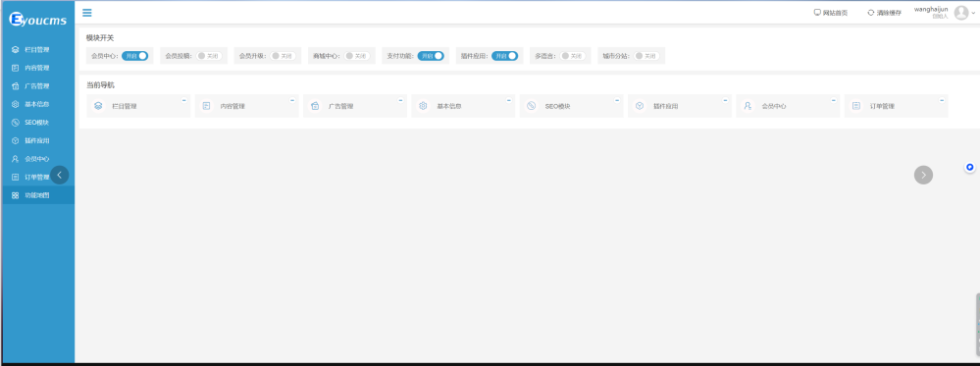Viewport: 980px width, 366px height.
Task: Click the 广告管理 icon in sidebar
Action: coord(15,86)
